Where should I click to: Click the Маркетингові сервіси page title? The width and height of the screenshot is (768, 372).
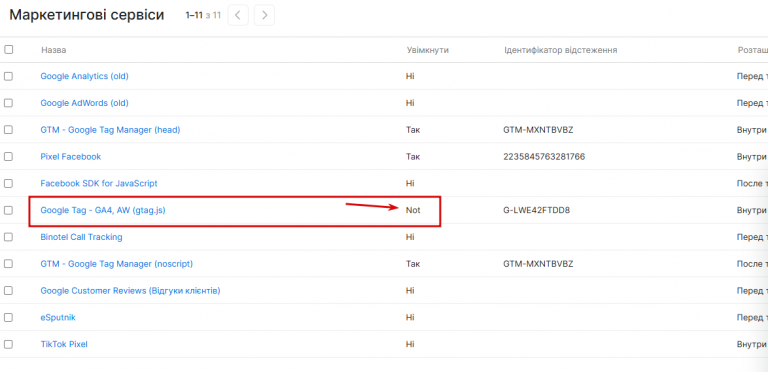coord(87,15)
